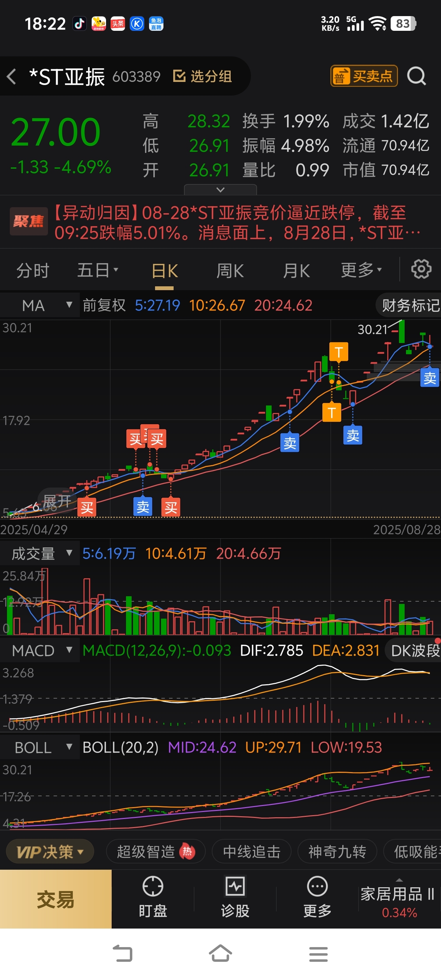Tap the 鱼泡直聘 notification icon

156,23
